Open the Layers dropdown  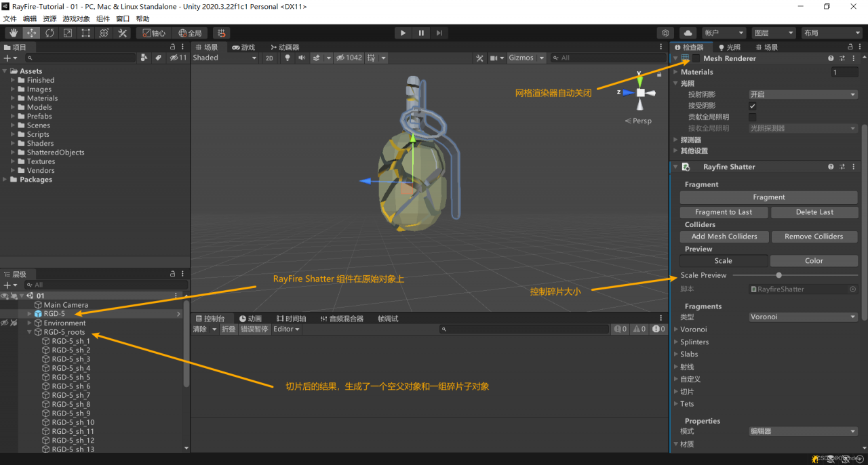[773, 33]
